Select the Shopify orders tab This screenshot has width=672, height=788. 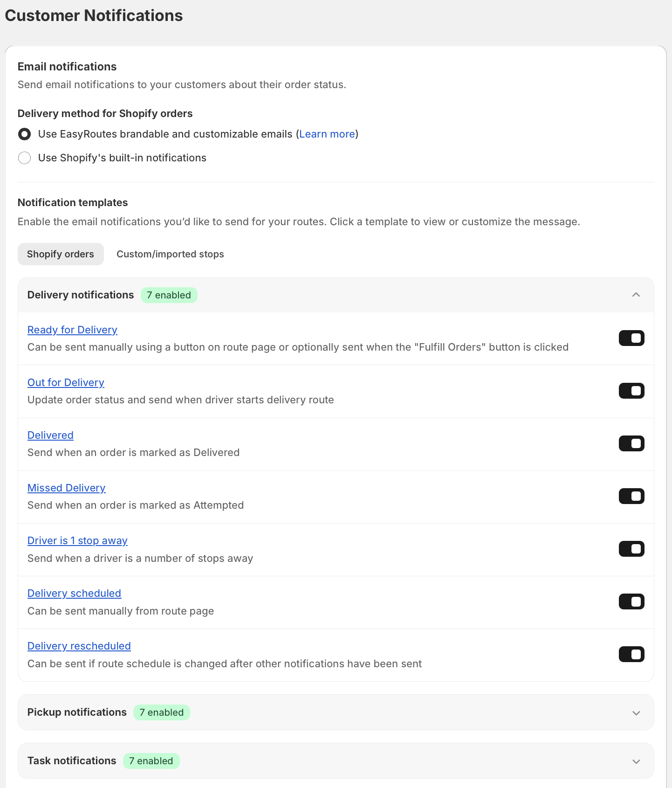(61, 254)
